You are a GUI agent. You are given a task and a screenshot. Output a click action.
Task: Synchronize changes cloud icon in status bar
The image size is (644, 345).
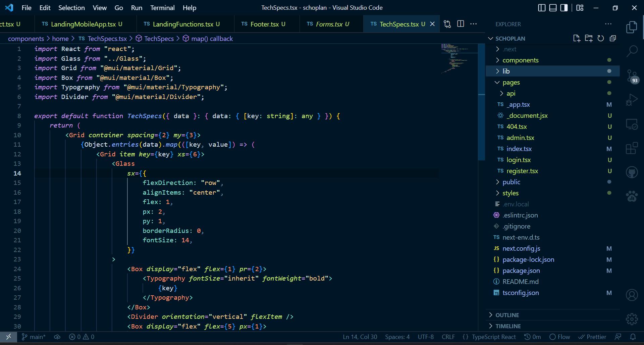(x=57, y=337)
